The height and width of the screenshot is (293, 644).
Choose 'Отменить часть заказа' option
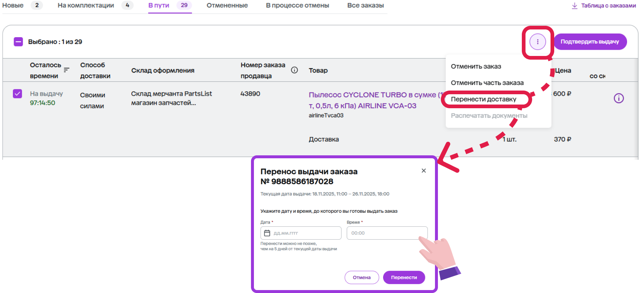tap(487, 83)
